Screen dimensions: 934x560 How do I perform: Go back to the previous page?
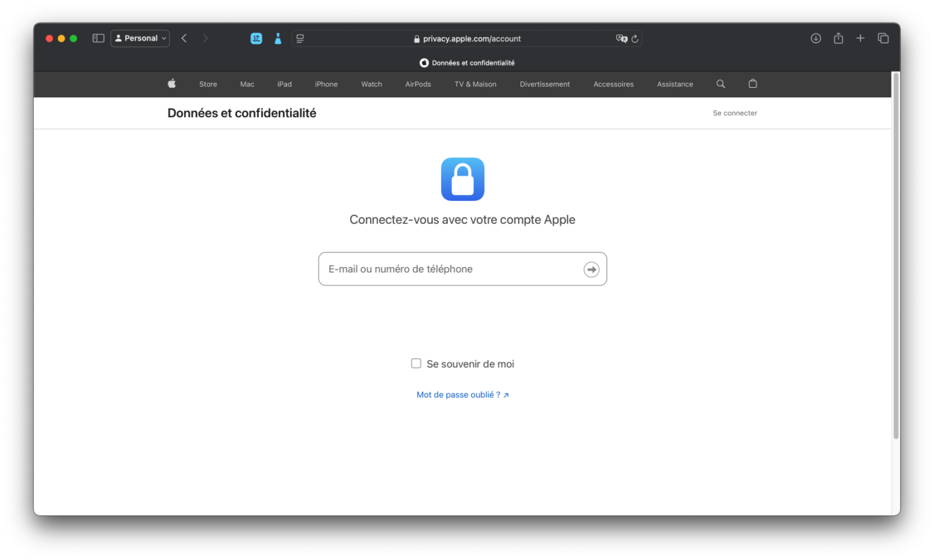[184, 38]
